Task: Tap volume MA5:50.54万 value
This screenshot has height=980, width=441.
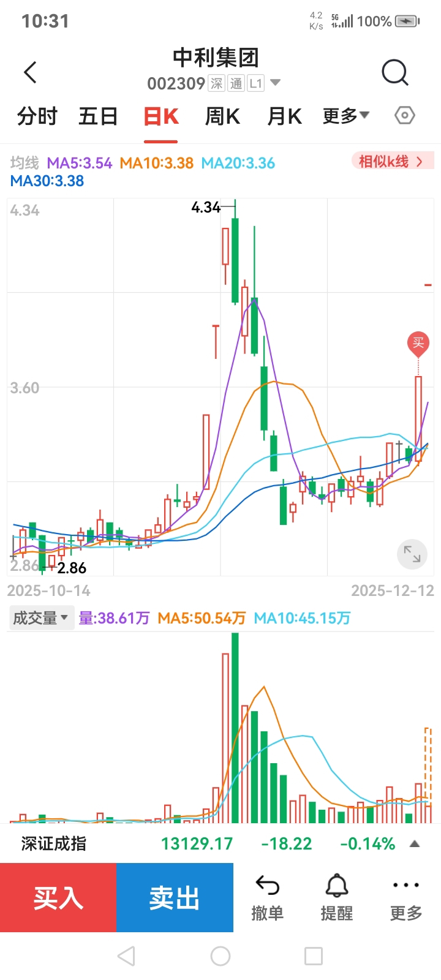Action: pos(202,619)
